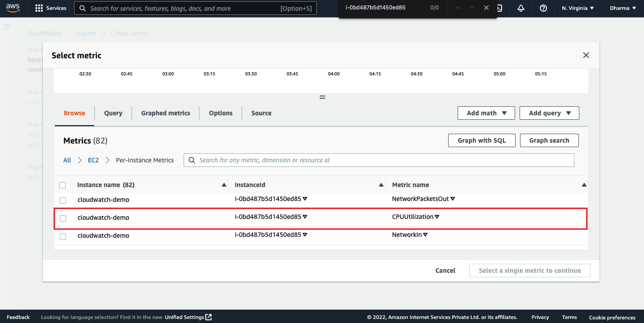This screenshot has height=323, width=644.
Task: Click the Instance name column header
Action: tap(106, 185)
